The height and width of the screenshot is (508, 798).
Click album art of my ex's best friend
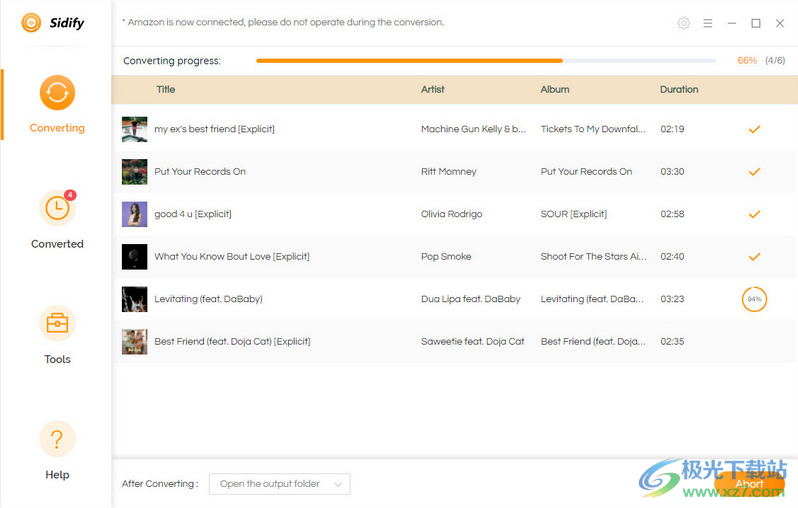tap(134, 129)
